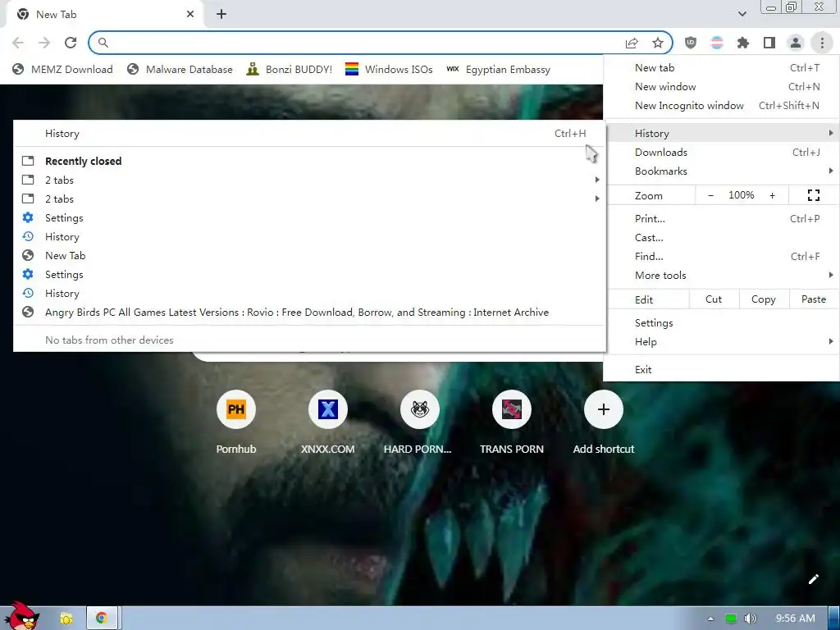Screen dimensions: 840x630
Task: Open the profile avatar icon
Action: [x=796, y=43]
